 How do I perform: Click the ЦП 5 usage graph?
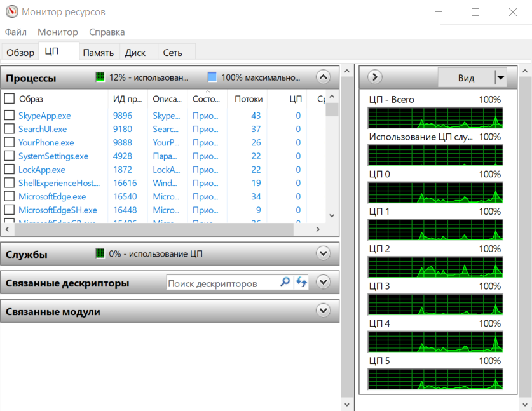coord(435,379)
